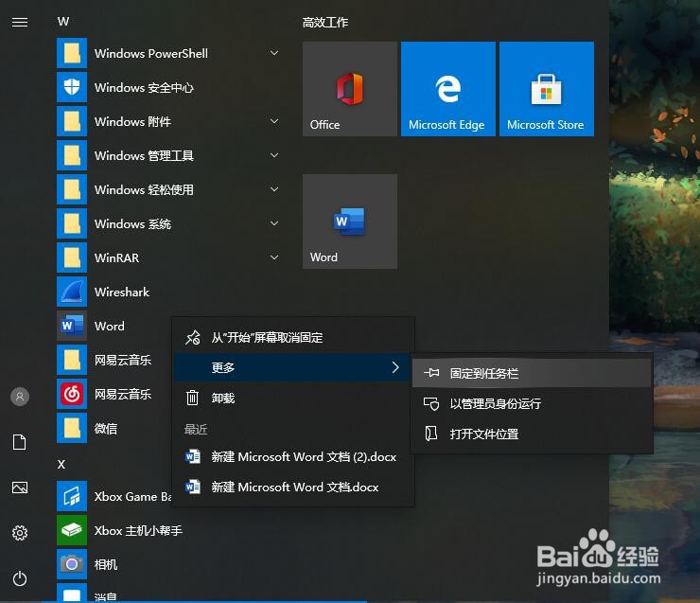This screenshot has height=603, width=700.
Task: Open recent file 新建 Microsoft Word 文档 (2).docx
Action: tap(293, 457)
